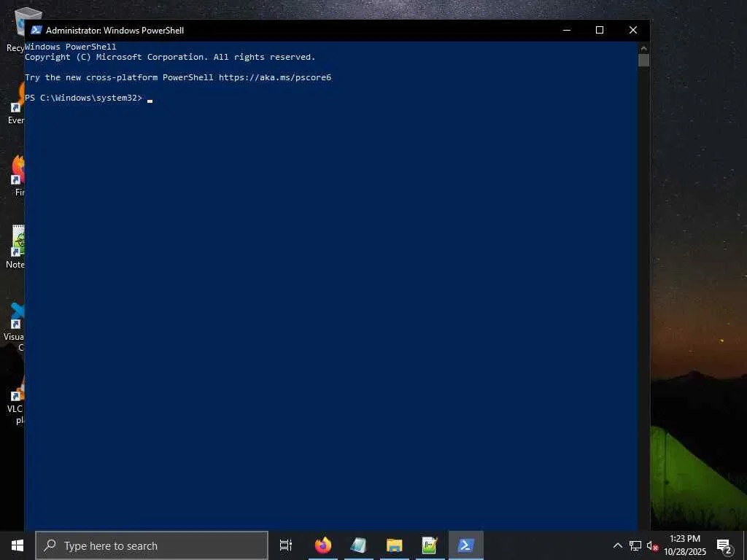Minimize the Administrator PowerShell window

[x=567, y=30]
